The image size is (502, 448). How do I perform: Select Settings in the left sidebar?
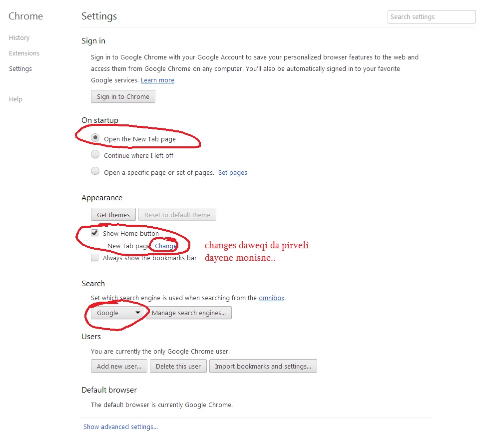click(20, 68)
